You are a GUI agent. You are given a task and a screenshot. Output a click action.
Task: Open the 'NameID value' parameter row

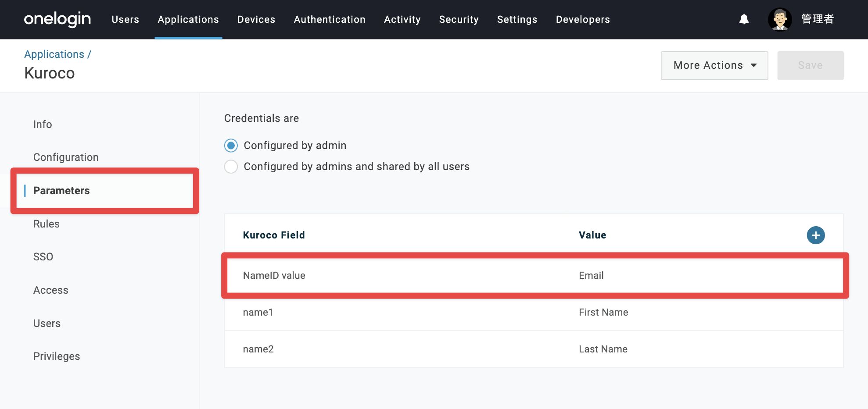click(534, 275)
